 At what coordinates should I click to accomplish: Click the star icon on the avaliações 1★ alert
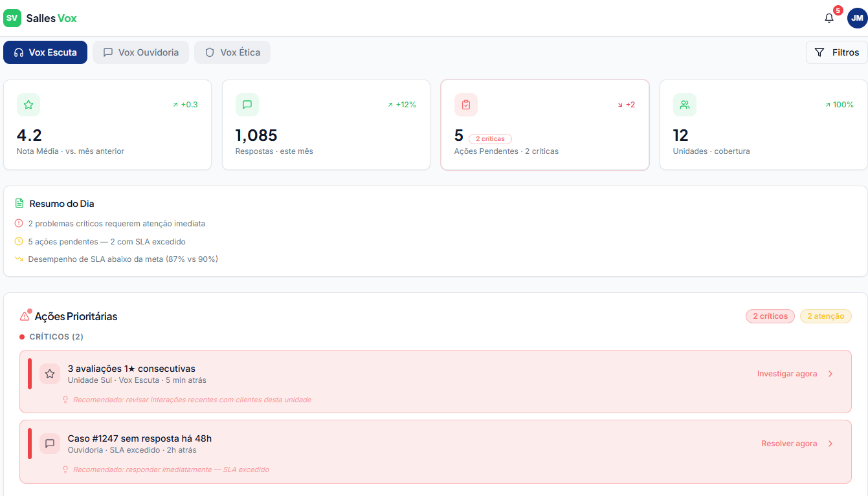coord(50,373)
